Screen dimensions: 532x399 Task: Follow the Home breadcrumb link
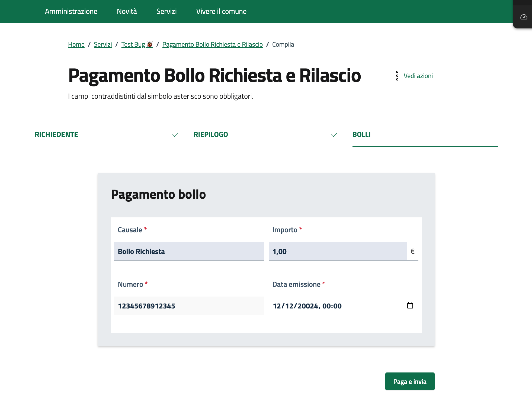click(76, 44)
